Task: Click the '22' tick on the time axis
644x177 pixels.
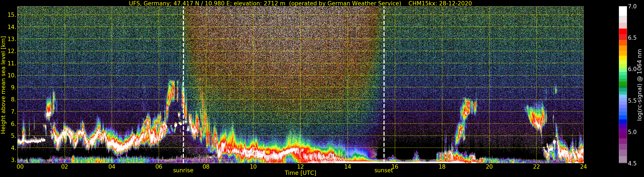Action: (x=536, y=166)
